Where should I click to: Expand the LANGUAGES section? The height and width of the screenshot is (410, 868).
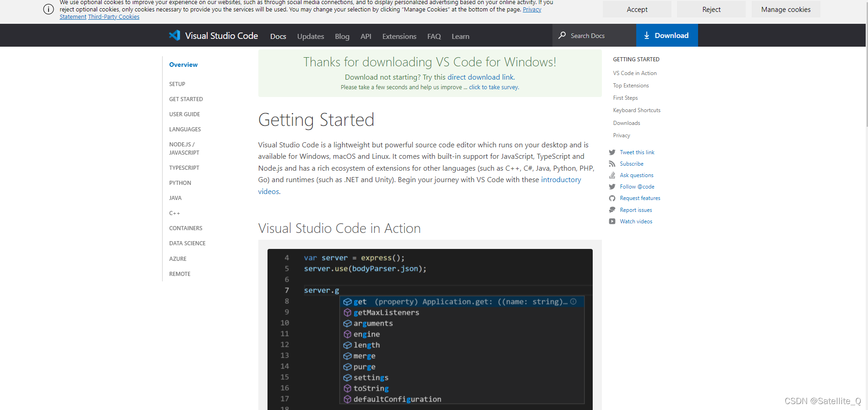tap(185, 129)
